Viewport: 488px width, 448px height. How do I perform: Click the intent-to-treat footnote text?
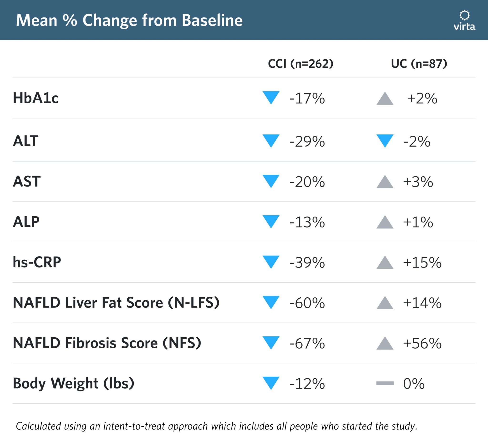point(216,426)
